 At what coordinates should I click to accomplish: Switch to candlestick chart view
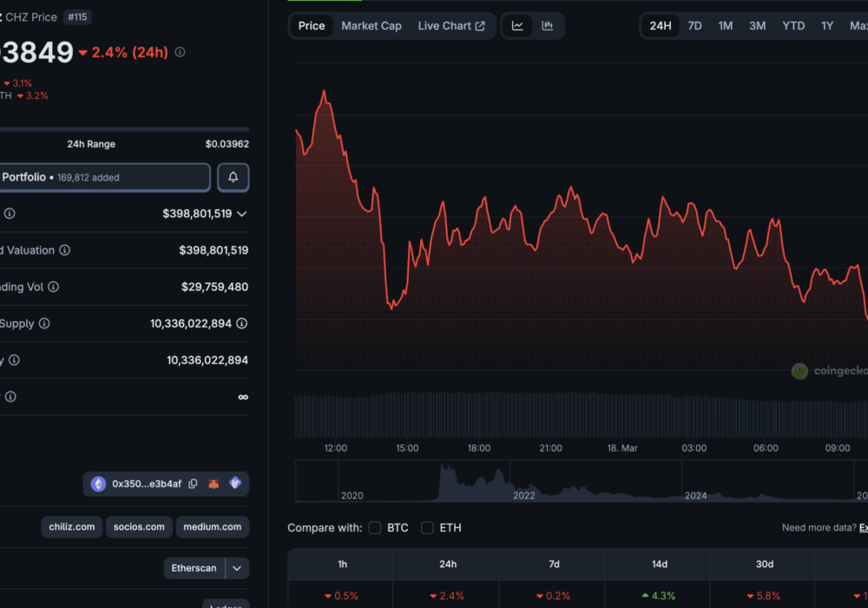[548, 26]
